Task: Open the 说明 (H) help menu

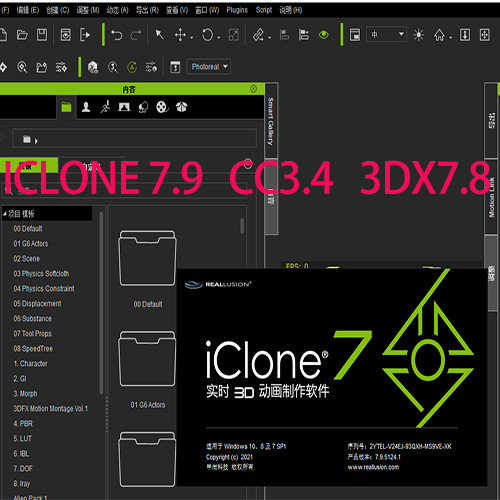Action: click(x=291, y=10)
